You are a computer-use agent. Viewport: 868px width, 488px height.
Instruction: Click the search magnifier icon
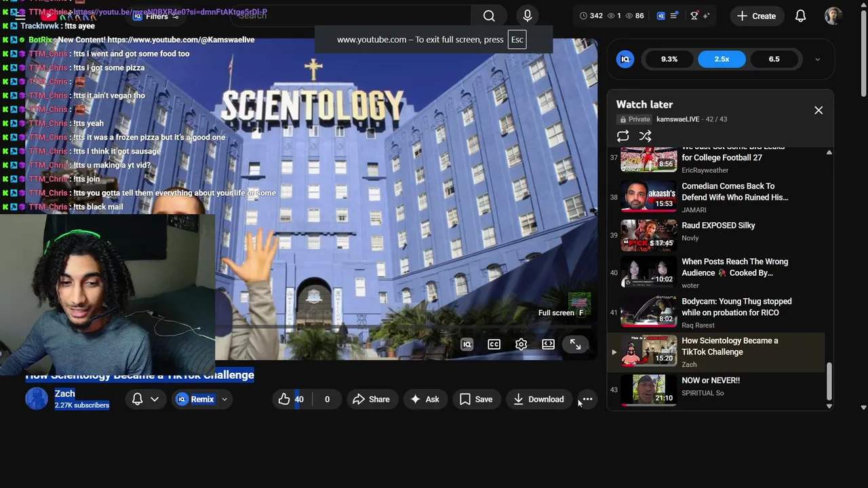pos(489,16)
